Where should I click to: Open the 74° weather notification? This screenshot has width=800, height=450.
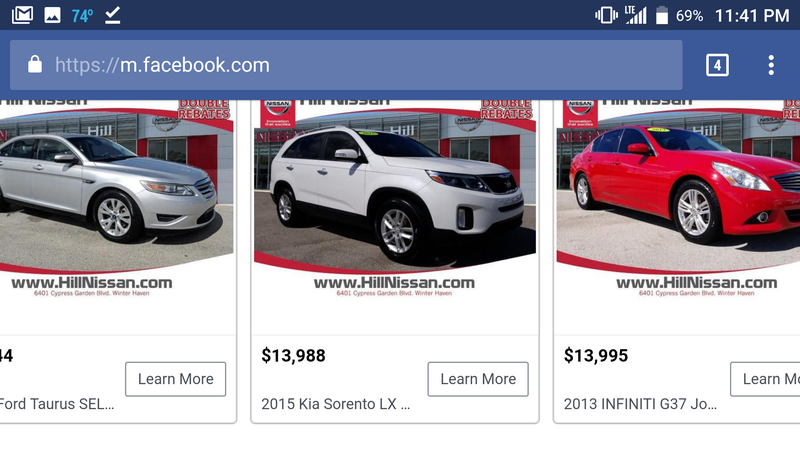pos(82,16)
